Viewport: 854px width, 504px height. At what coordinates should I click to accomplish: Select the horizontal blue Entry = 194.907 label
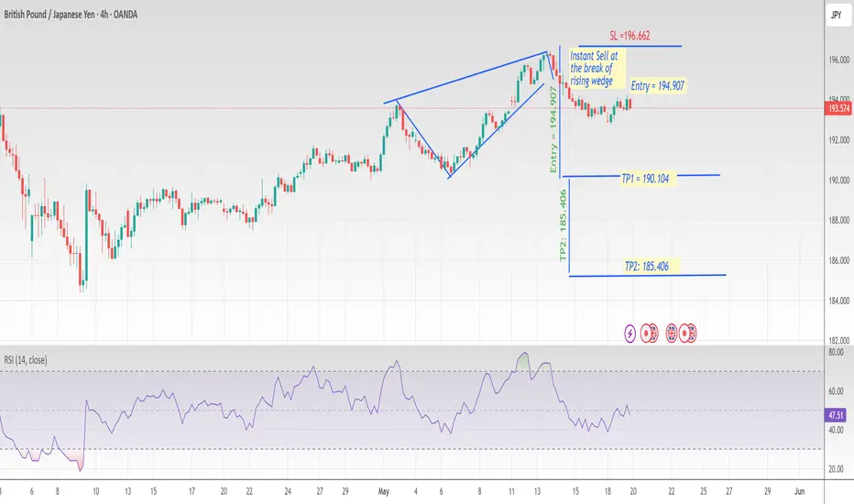[x=657, y=85]
